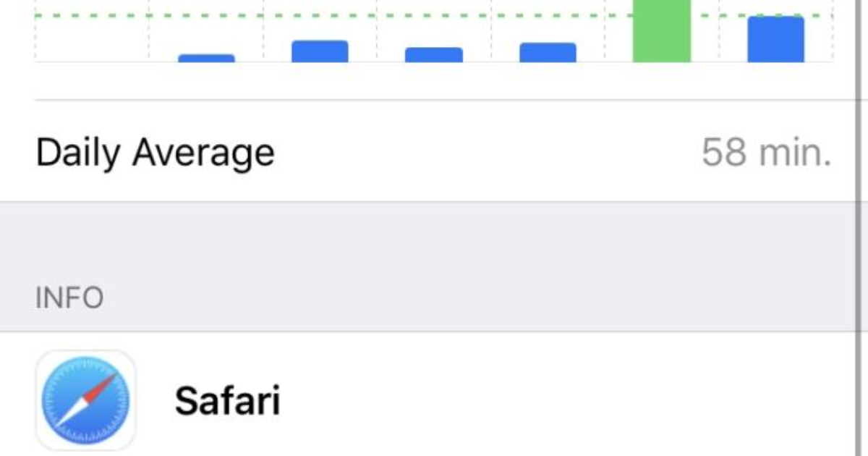Click the vertical scrollbar at right edge
Viewport: 868px width, 456px height.
[858, 217]
